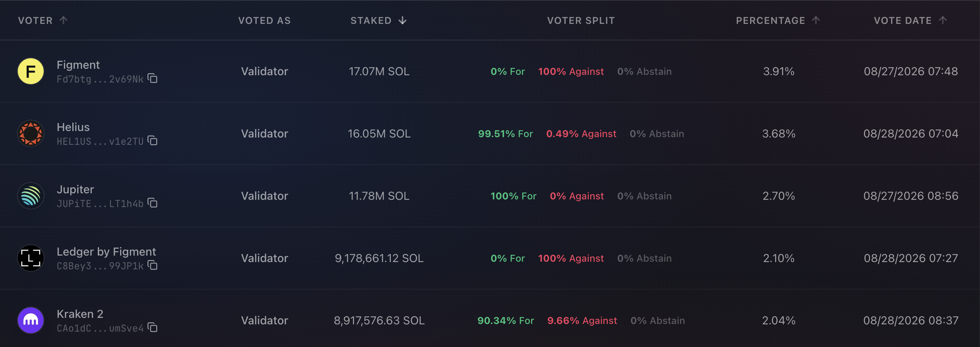The width and height of the screenshot is (980, 347).
Task: Copy Jupiter's address icon
Action: (x=152, y=203)
